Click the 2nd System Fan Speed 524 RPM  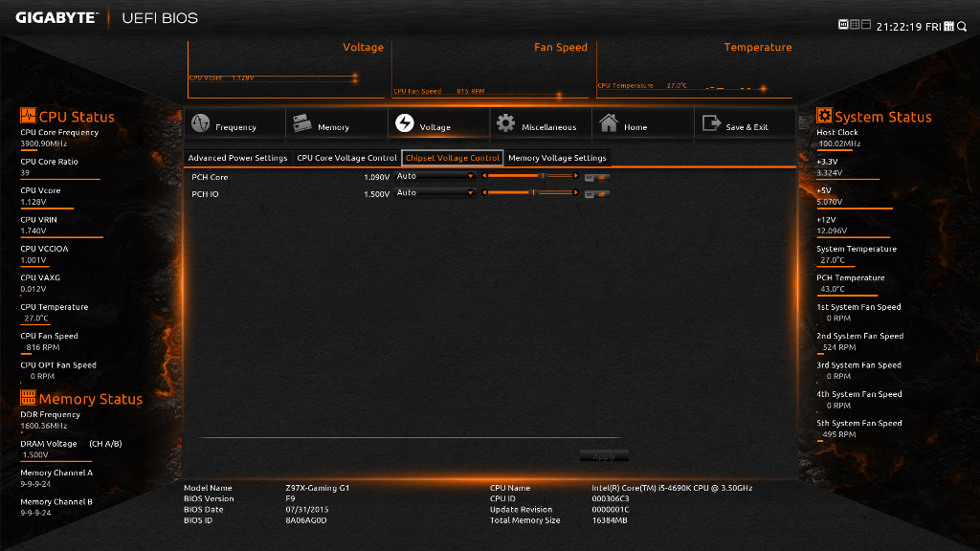tap(839, 347)
